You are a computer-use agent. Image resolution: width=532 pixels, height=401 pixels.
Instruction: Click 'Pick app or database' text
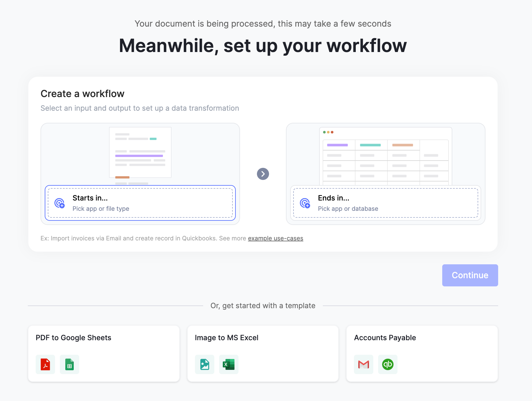[x=348, y=209]
